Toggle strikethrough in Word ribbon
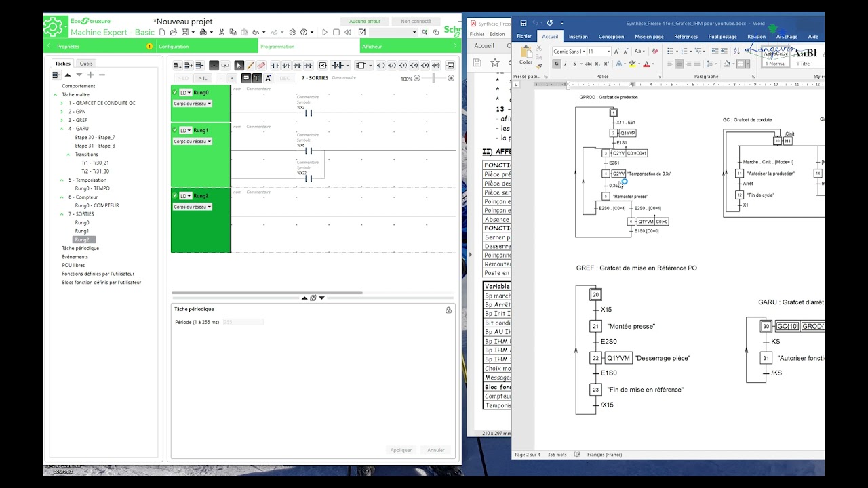This screenshot has width=868, height=488. (589, 64)
